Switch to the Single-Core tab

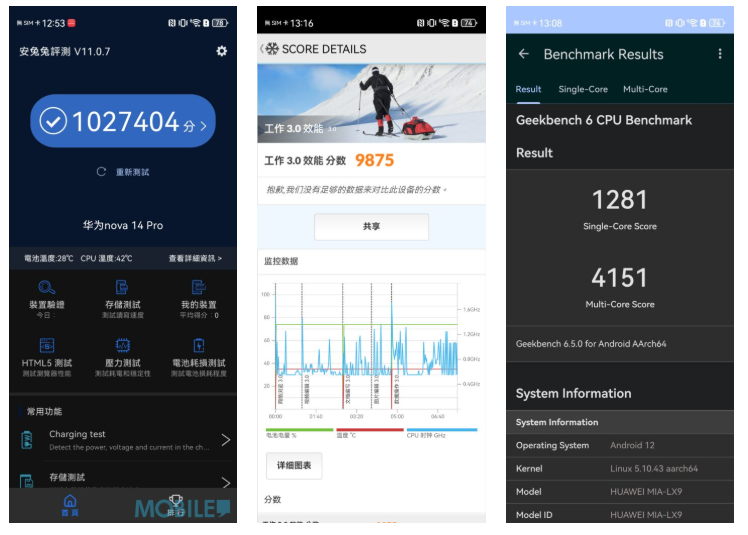pos(583,89)
